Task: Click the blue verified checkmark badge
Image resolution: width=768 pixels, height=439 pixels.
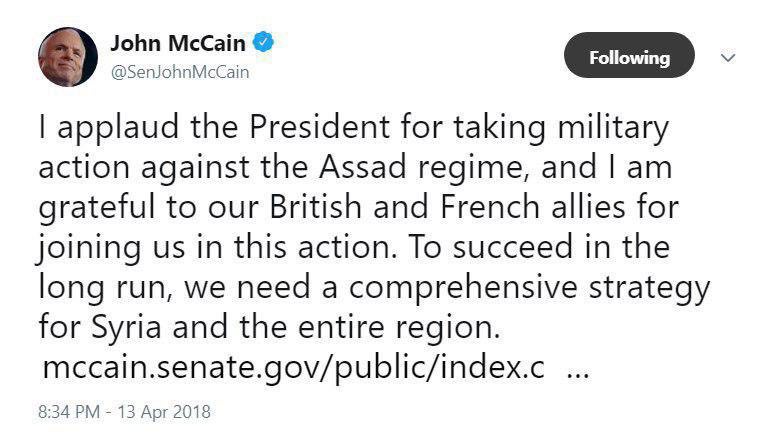Action: pyautogui.click(x=264, y=43)
